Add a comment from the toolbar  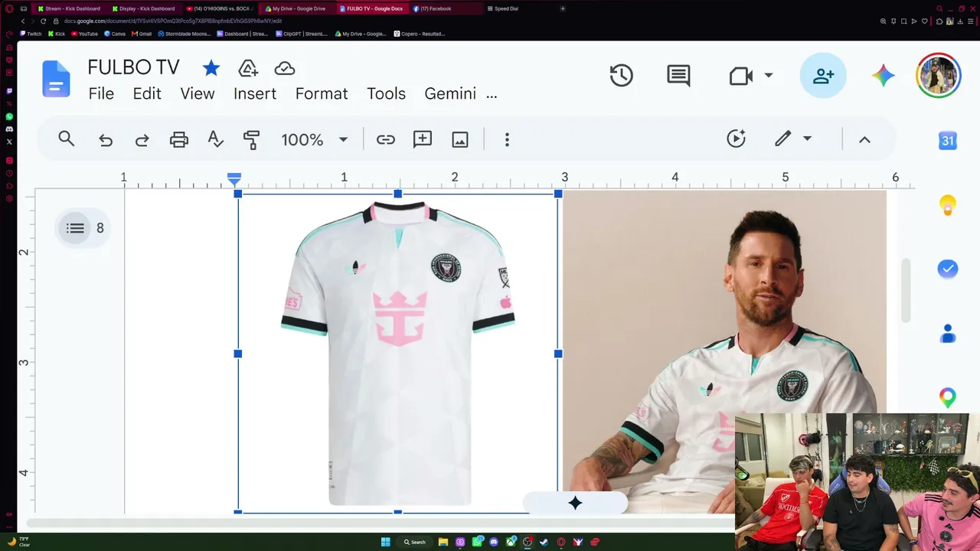423,139
